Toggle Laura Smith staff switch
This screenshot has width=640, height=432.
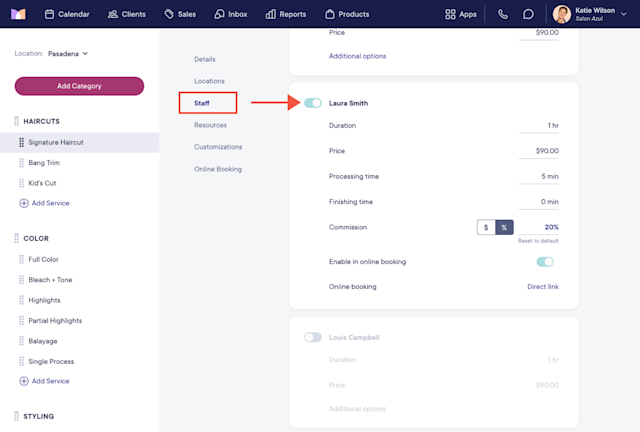(313, 103)
